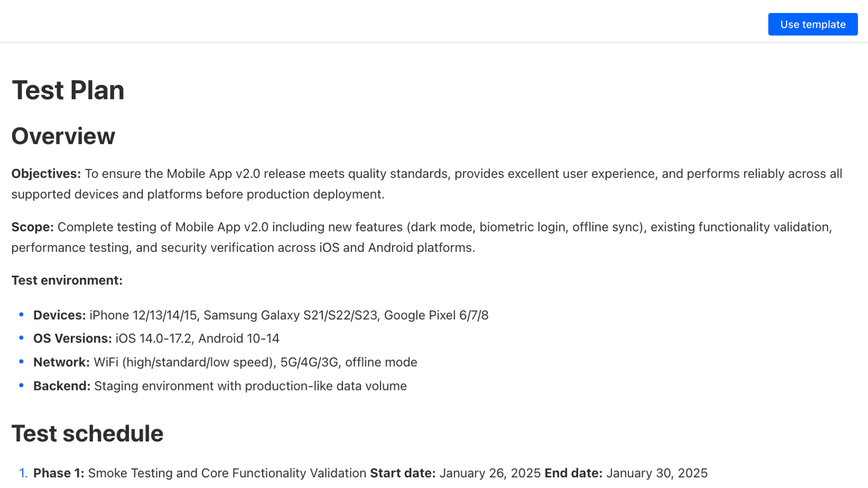Click the January 26, 2025 date text

490,473
